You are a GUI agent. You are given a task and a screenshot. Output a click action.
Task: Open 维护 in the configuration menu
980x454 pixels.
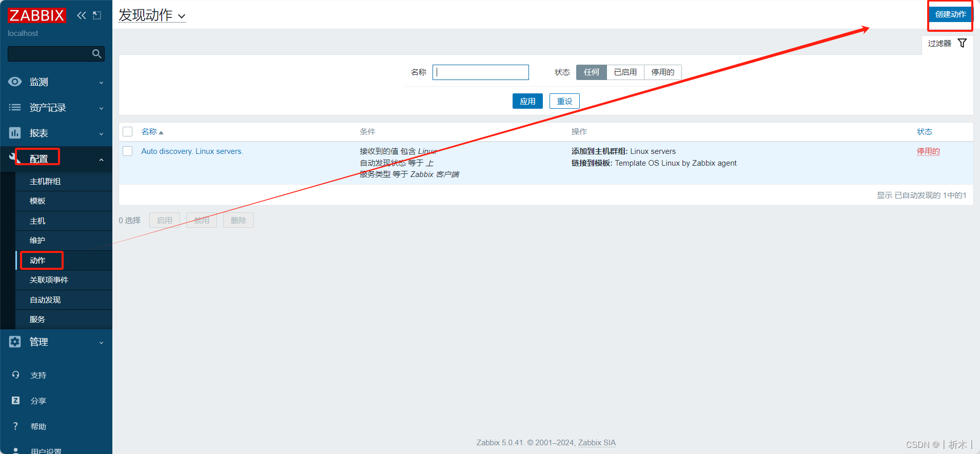tap(64, 241)
